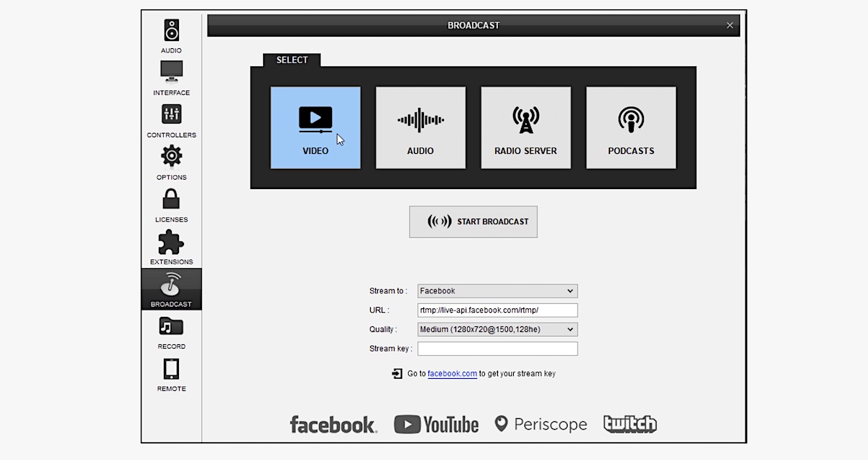Select the Controllers mixer icon
Image resolution: width=868 pixels, height=460 pixels.
click(171, 114)
